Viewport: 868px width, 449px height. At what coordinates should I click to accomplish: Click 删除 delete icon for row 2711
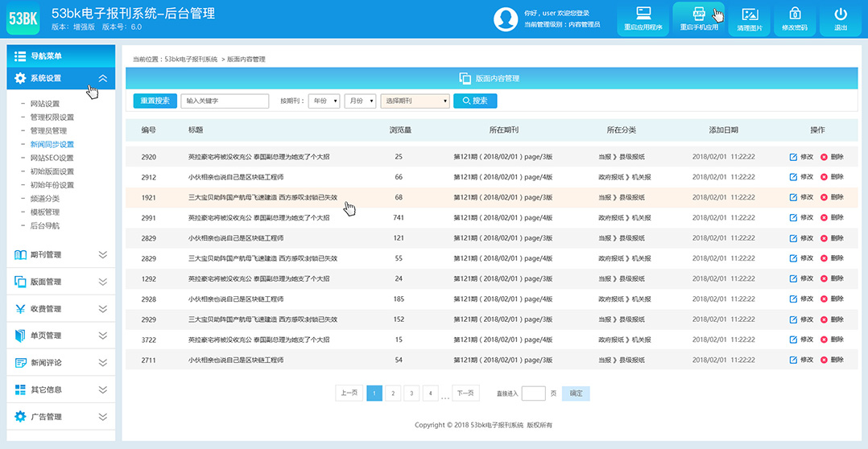(824, 360)
